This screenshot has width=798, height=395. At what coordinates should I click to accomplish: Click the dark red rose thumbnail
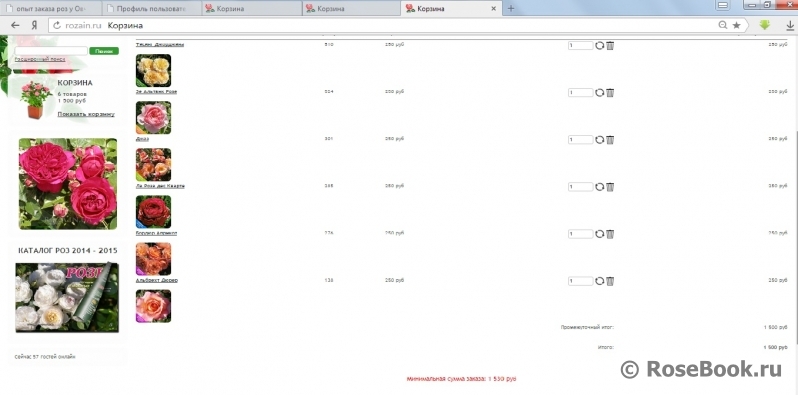point(154,212)
